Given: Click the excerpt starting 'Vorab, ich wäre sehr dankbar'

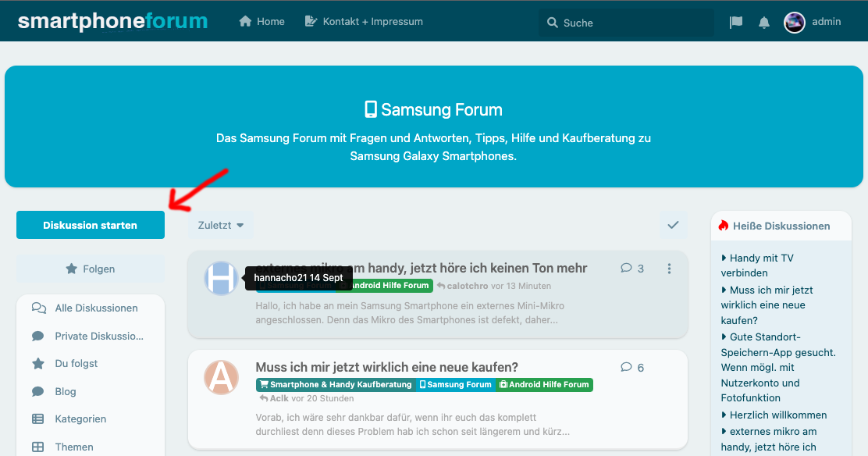Looking at the screenshot, I should [412, 425].
